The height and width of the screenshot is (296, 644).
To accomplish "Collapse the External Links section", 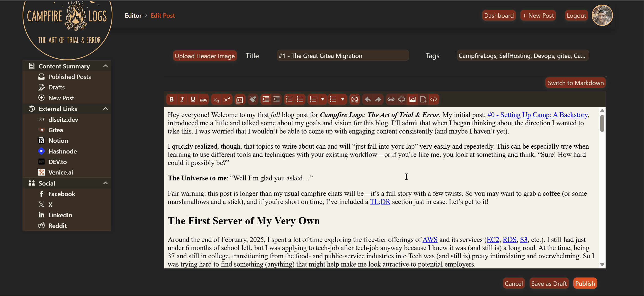I will click(105, 109).
